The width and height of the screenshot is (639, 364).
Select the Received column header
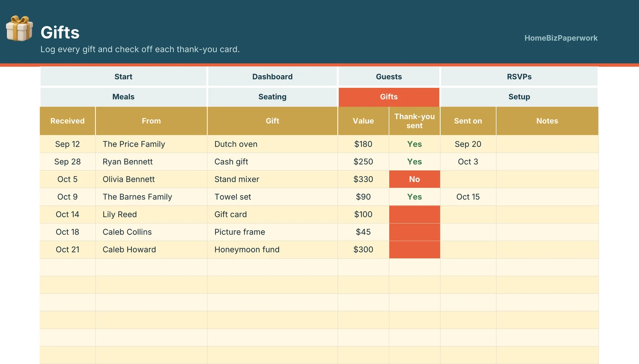pos(67,121)
